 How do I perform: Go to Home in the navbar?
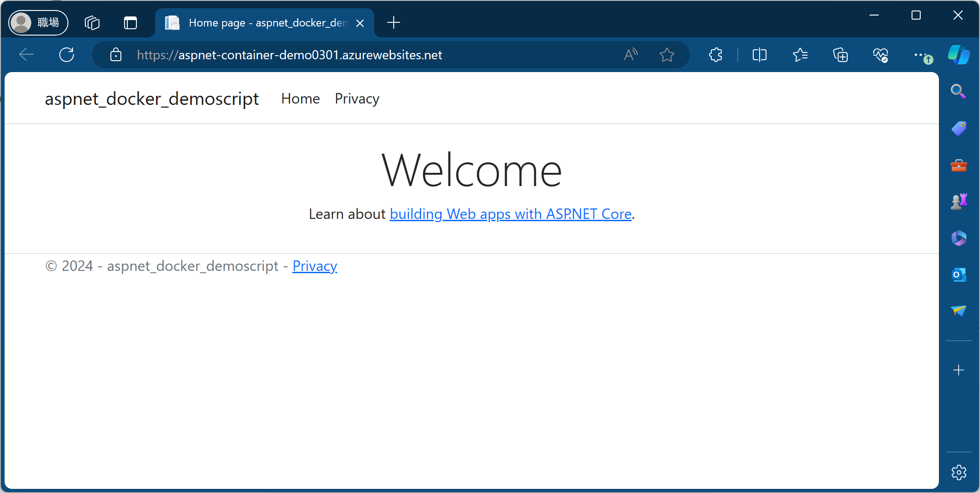[x=300, y=99]
